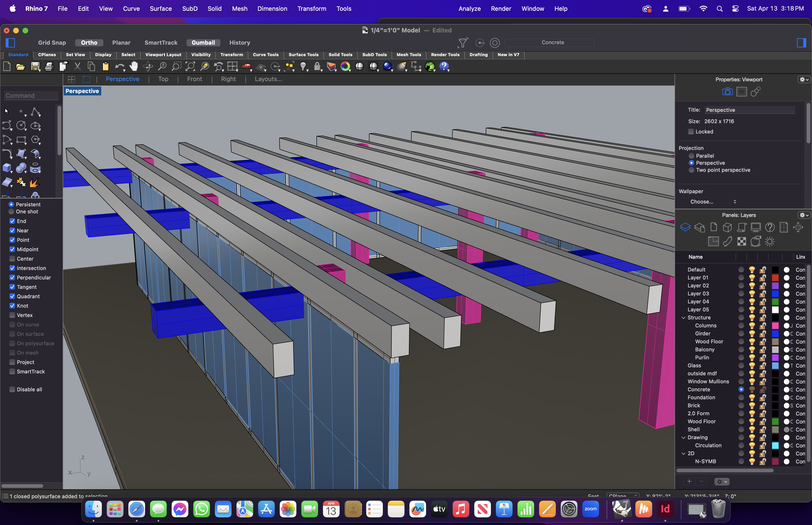This screenshot has width=812, height=525.
Task: Toggle visibility bulb for the Glass layer
Action: tap(752, 365)
